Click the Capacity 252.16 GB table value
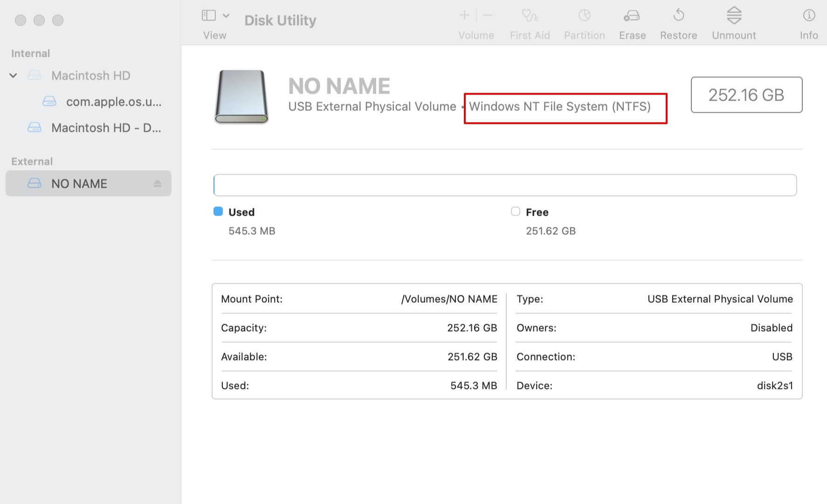The height and width of the screenshot is (504, 827). (x=472, y=328)
